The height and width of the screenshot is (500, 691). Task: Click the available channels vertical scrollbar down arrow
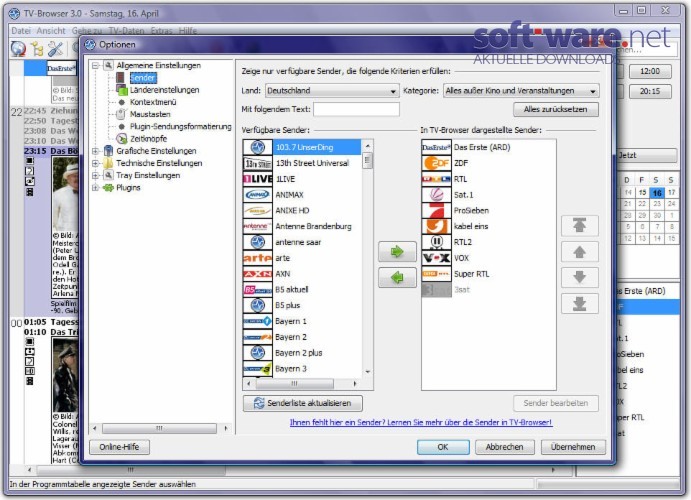click(x=368, y=372)
